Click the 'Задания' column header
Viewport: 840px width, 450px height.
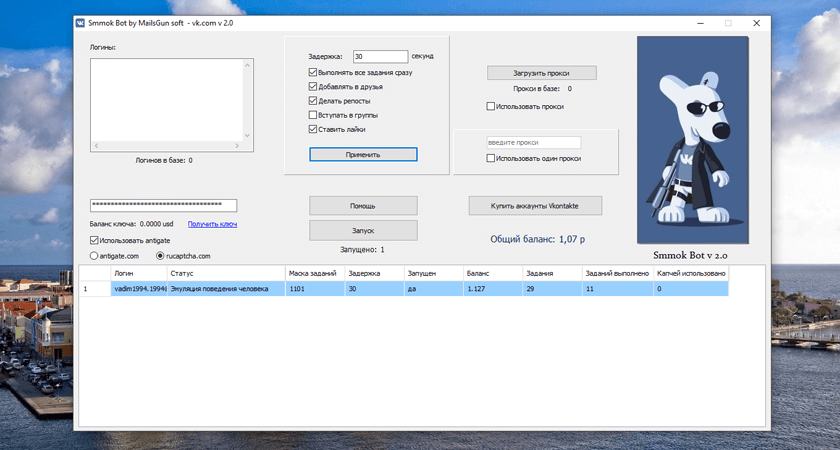[x=553, y=274]
